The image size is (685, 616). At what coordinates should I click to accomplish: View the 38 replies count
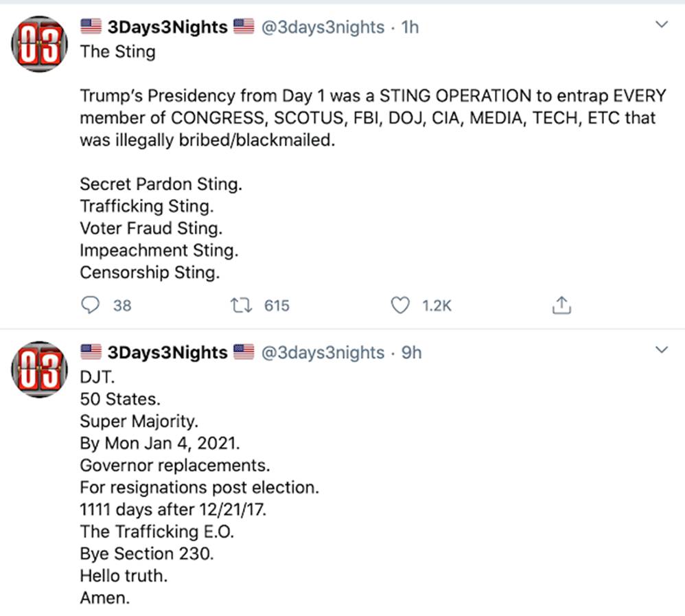pos(122,306)
